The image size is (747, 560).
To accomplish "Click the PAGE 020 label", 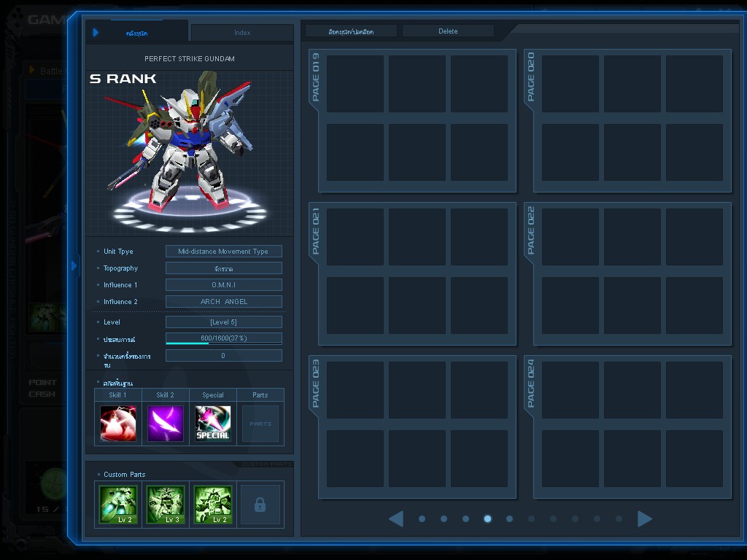I will [531, 77].
